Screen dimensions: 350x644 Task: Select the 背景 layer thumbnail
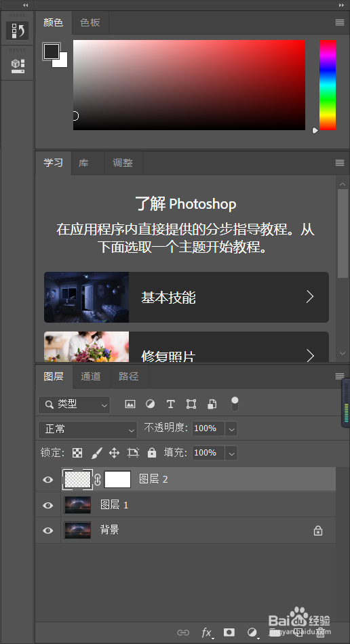[77, 531]
